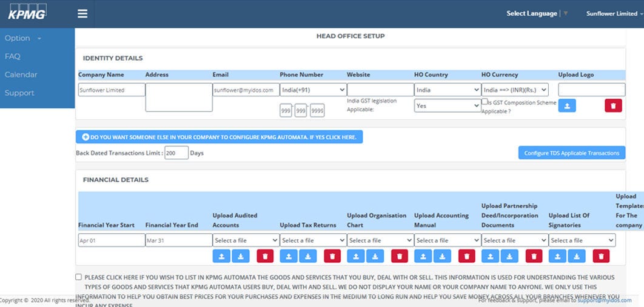Screen dimensions: 644x307
Task: Open the India GST legislation Applicable Yes dropdown
Action: [448, 105]
